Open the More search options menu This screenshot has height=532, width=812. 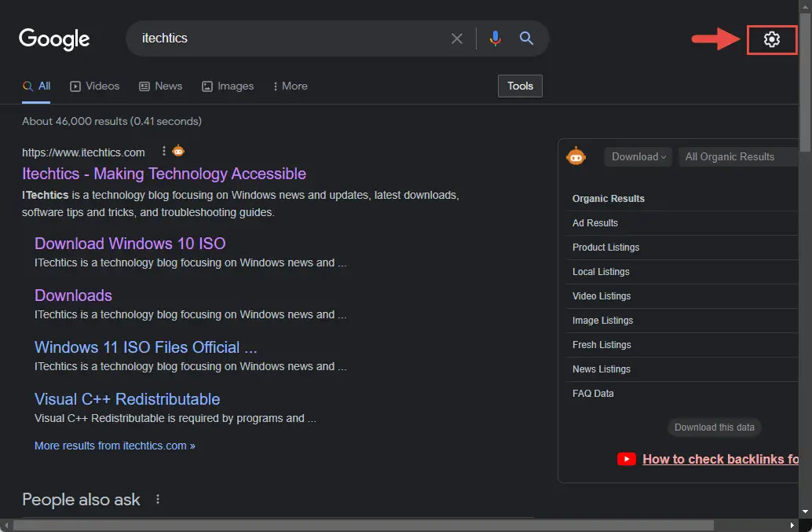pos(291,86)
